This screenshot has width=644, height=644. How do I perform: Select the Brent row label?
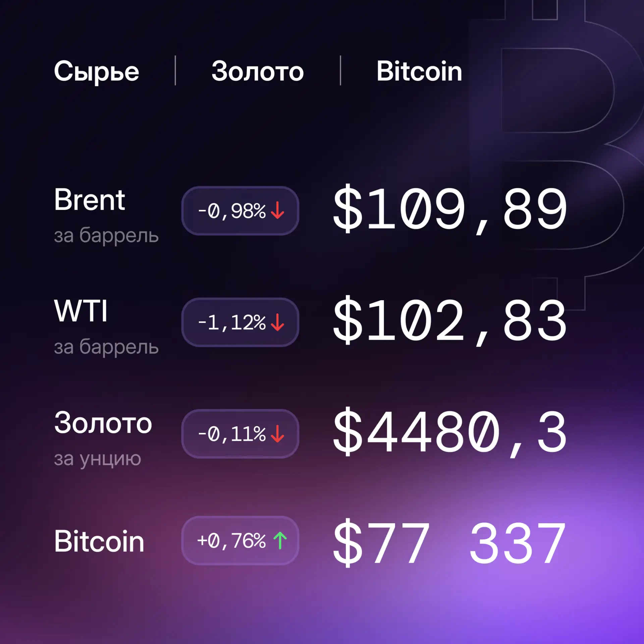[90, 200]
